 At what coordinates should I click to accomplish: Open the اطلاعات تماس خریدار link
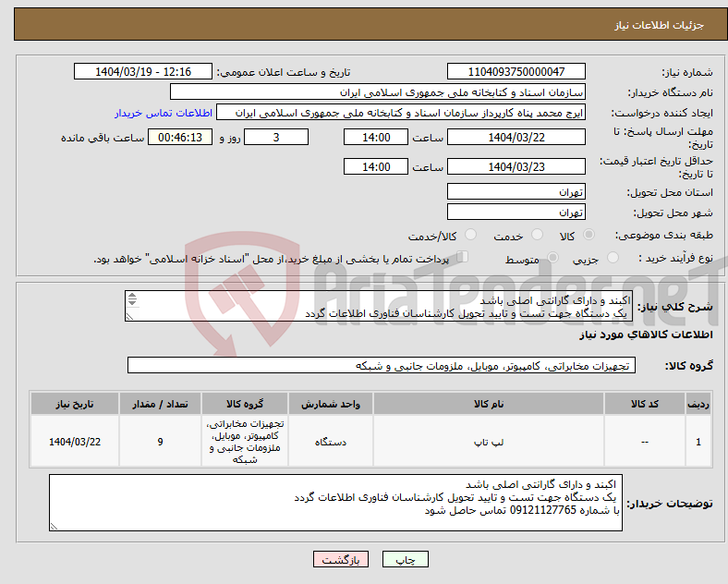point(164,113)
